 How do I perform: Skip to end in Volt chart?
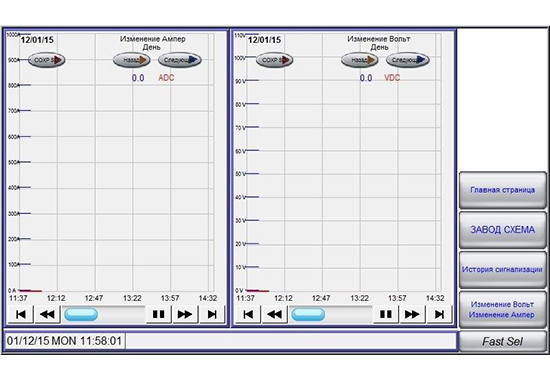pos(439,314)
